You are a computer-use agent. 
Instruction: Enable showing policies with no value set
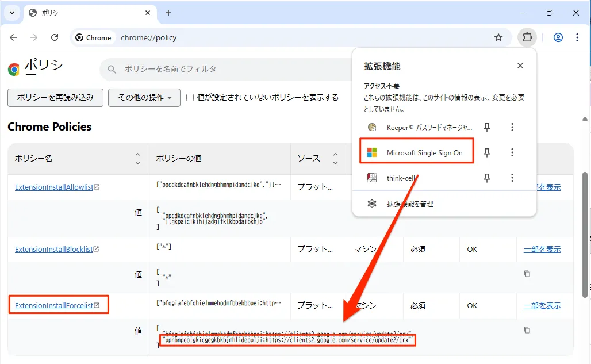tap(190, 98)
